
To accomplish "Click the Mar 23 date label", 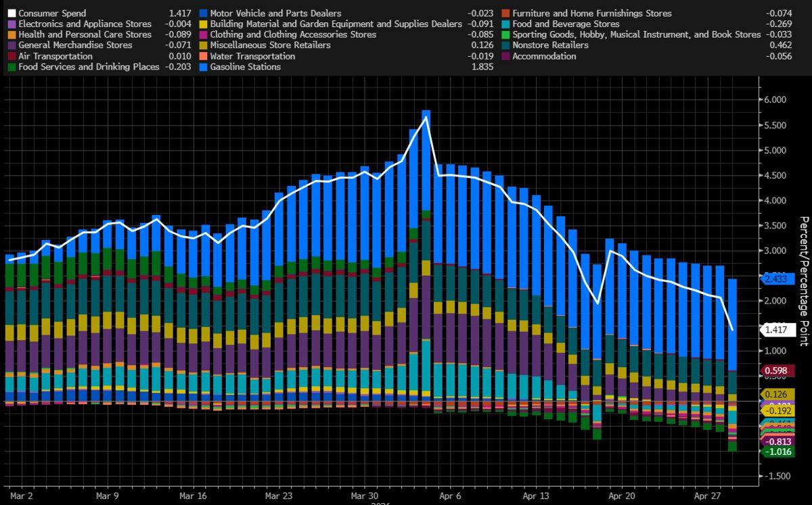I will (277, 495).
